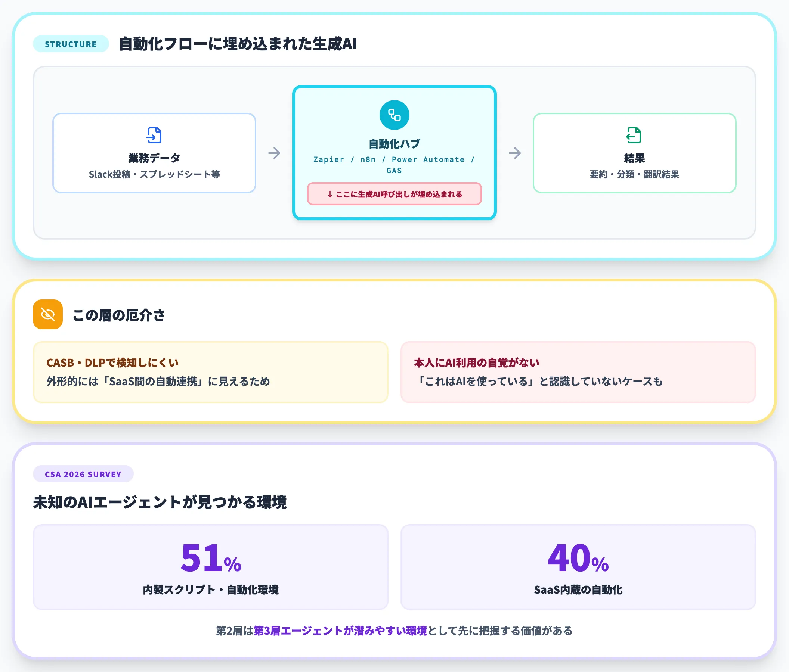Click the 業務データ card title
This screenshot has height=672, width=789.
click(x=154, y=158)
